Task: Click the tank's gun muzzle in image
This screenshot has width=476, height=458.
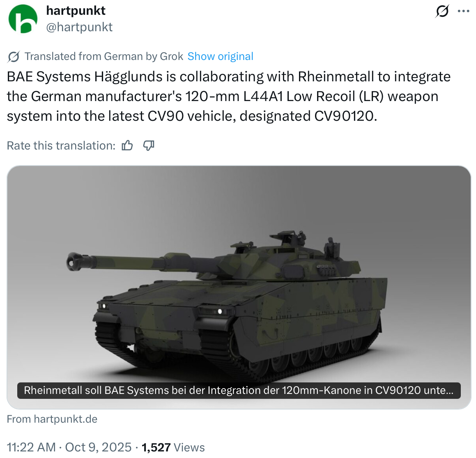Action: point(74,261)
